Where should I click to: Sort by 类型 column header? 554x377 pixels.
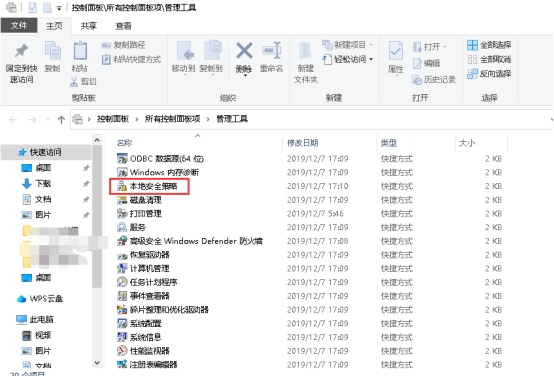pos(389,143)
